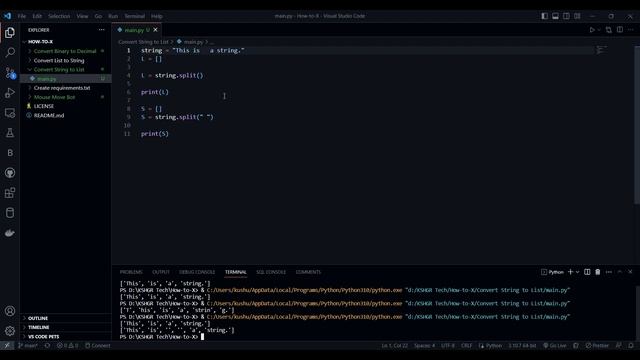The height and width of the screenshot is (360, 640).
Task: Open the B extension icon in activity bar
Action: pos(10,153)
